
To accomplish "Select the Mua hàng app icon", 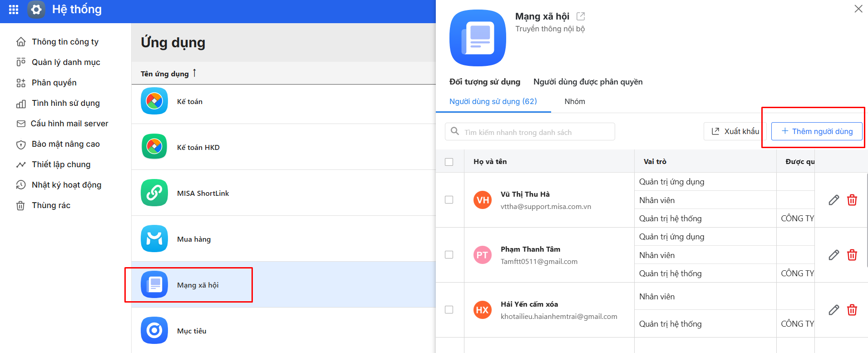I will [154, 239].
